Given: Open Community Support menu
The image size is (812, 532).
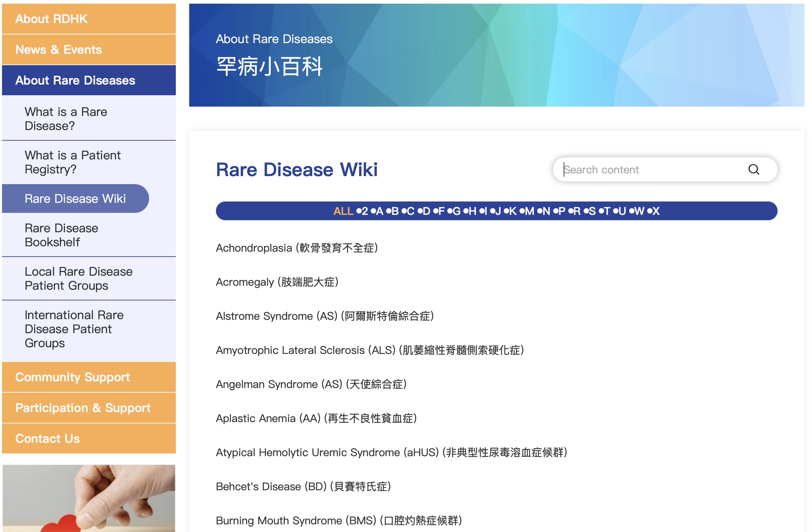Looking at the screenshot, I should (89, 377).
